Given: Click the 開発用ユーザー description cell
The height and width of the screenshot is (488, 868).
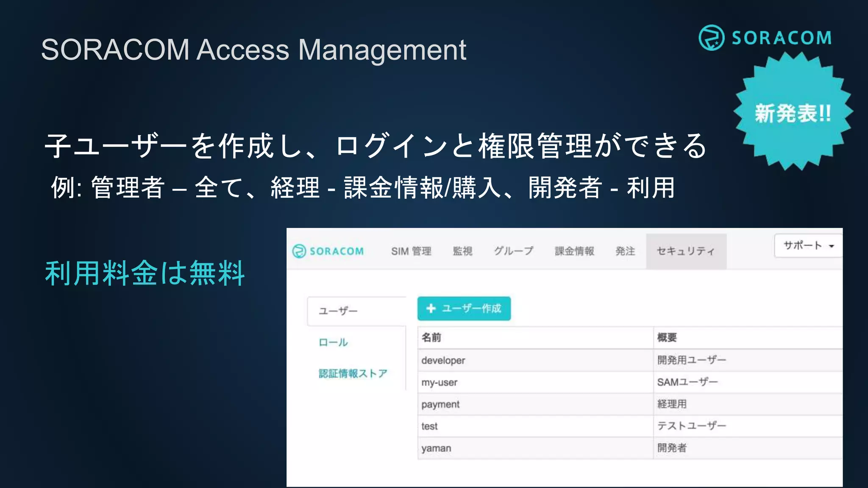Looking at the screenshot, I should (748, 360).
